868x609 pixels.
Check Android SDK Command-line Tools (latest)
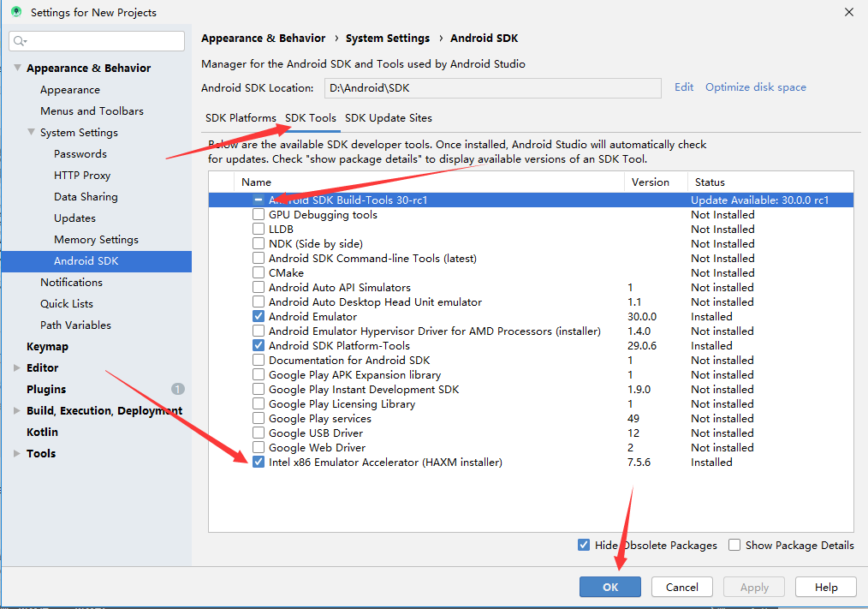click(x=259, y=258)
